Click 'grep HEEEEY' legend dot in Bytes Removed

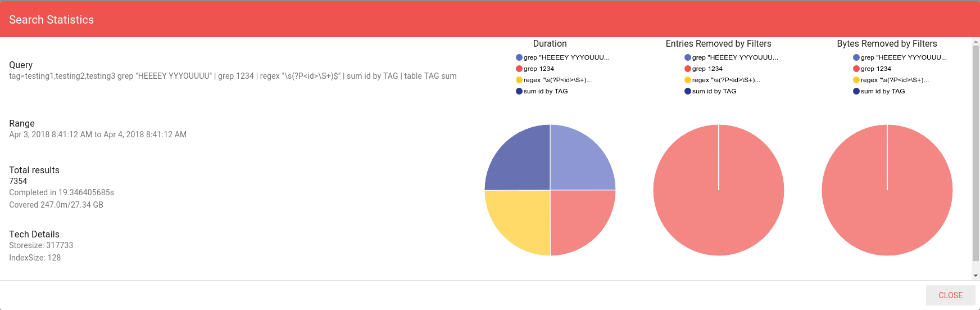(856, 57)
